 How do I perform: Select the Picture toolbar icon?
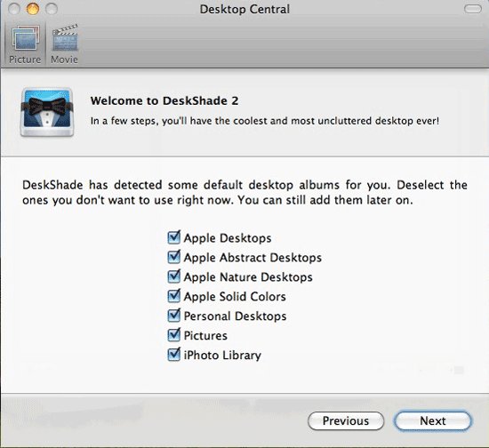tap(25, 44)
